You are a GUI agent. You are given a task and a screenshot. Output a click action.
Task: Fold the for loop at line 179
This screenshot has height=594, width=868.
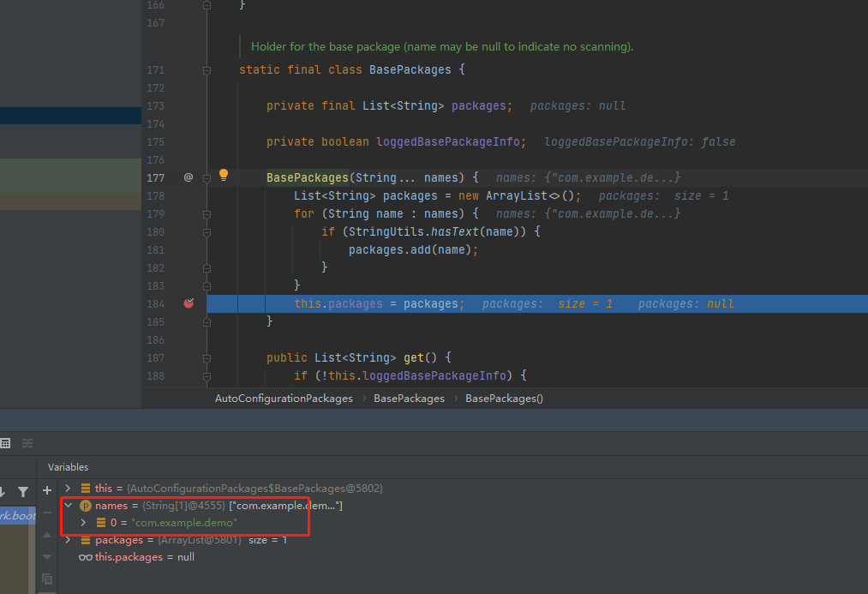coord(207,214)
